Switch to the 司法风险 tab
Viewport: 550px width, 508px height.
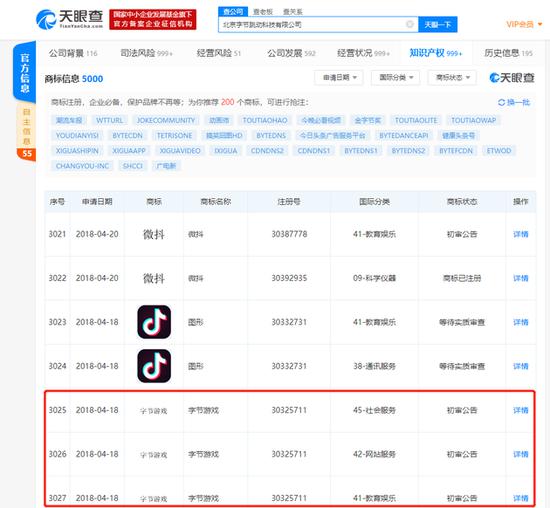coord(146,53)
